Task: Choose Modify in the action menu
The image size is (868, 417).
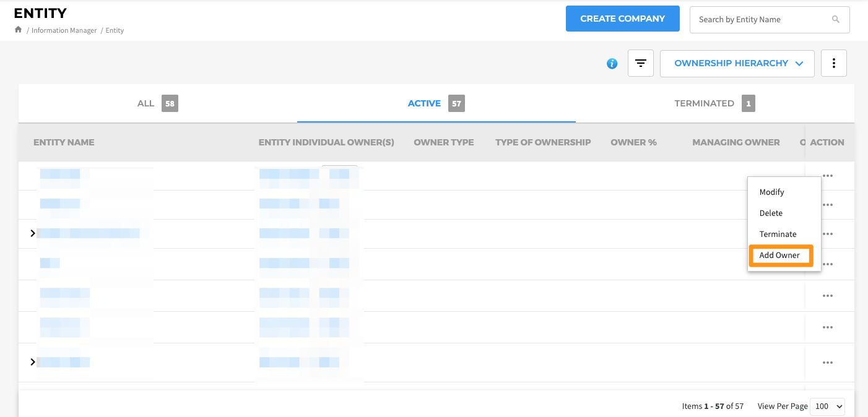Action: [x=771, y=192]
